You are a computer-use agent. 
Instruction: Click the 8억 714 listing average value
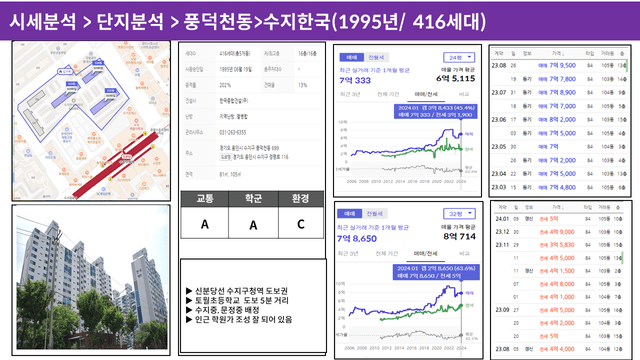[x=460, y=236]
